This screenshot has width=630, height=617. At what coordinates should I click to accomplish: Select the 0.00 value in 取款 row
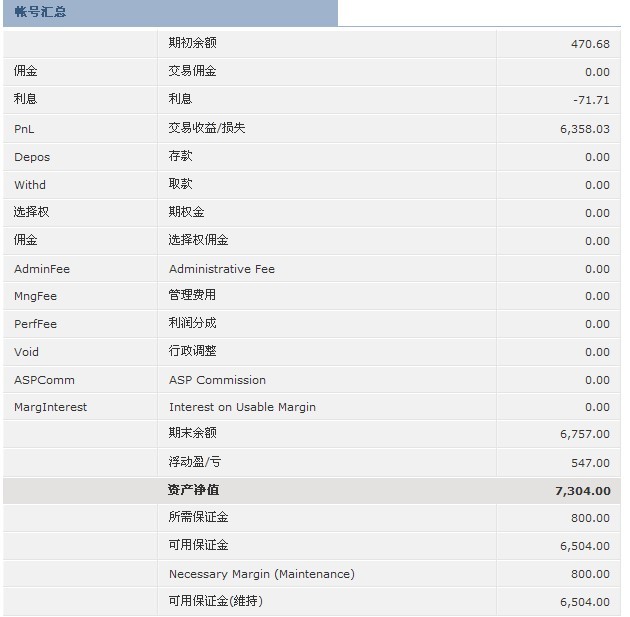[x=597, y=185]
